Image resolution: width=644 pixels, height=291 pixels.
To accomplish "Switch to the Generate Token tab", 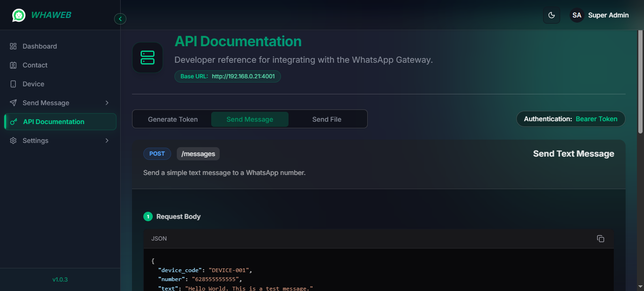I will [173, 119].
